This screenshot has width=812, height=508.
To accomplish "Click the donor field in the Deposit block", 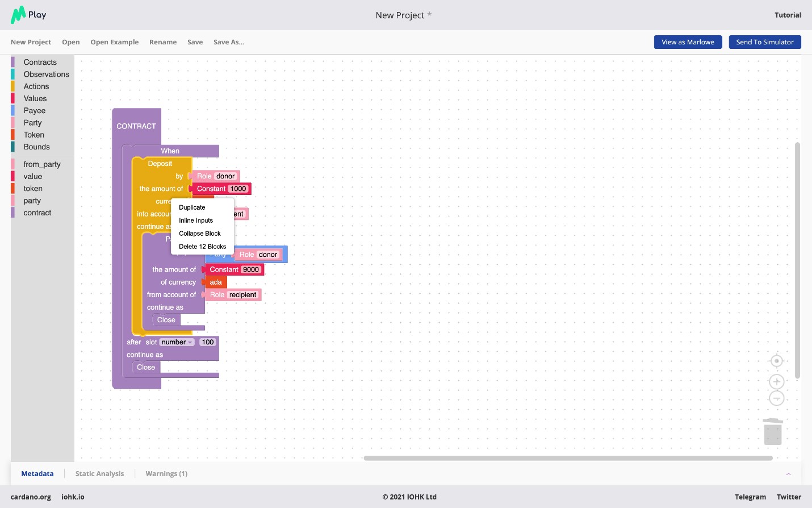I will pyautogui.click(x=225, y=176).
